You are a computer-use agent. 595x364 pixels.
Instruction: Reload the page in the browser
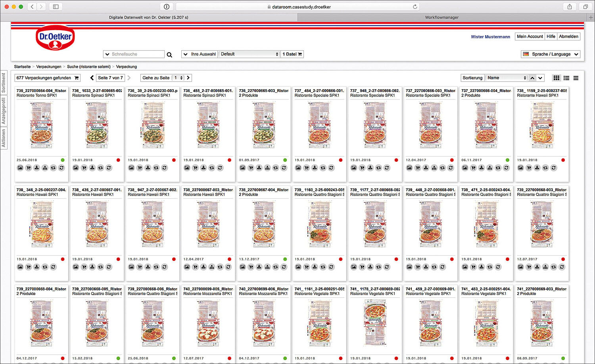(415, 7)
